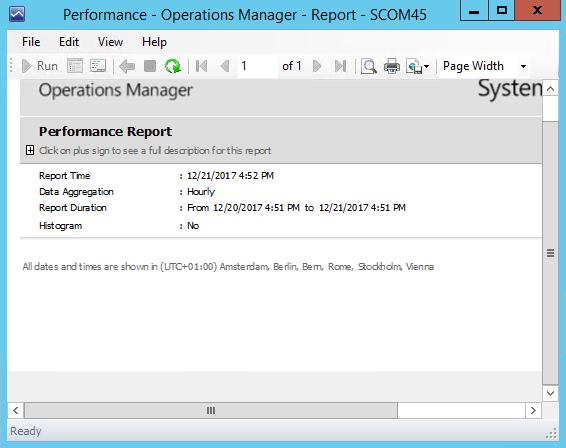Click the horizontal scrollbar thumb
The width and height of the screenshot is (566, 448).
click(211, 410)
